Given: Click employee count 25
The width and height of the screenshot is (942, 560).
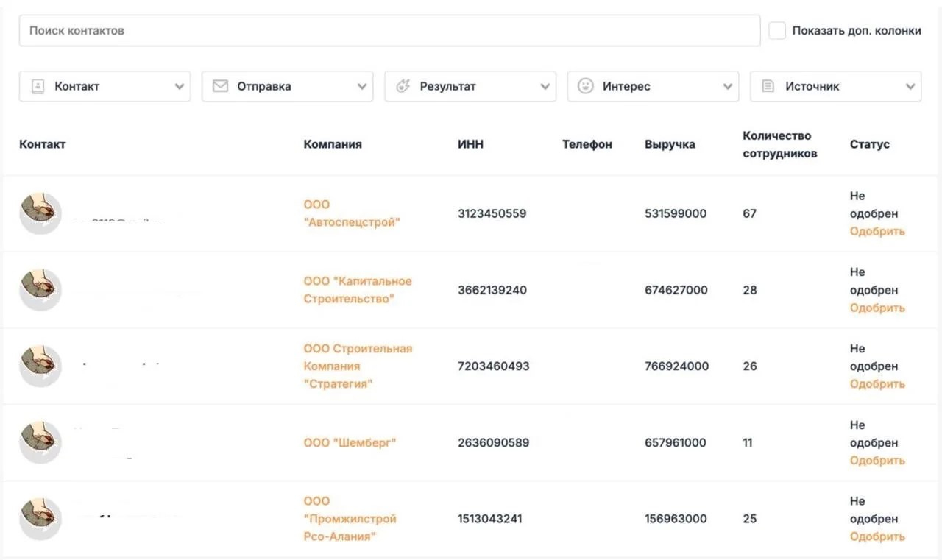Looking at the screenshot, I should pos(750,519).
